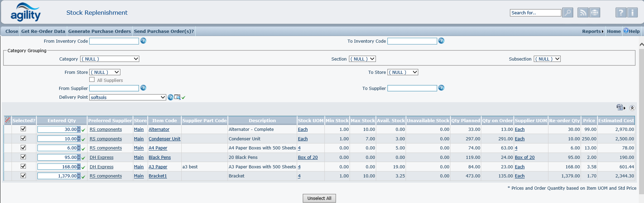Screen dimensions: 644x203
Task: Open lookup search icon beside Delivery Point
Action: tap(177, 97)
